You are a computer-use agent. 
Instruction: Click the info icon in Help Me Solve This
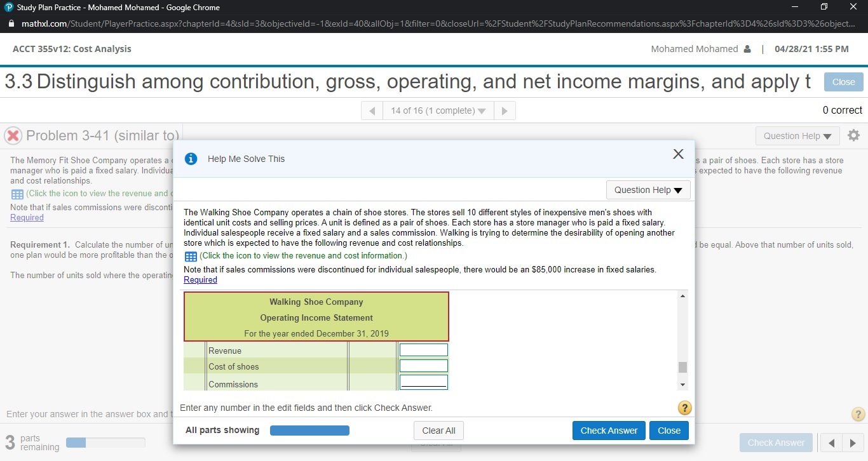tap(190, 159)
